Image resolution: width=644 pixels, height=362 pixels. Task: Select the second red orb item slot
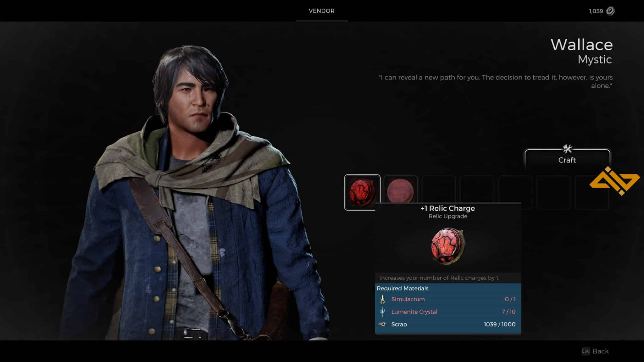pyautogui.click(x=400, y=190)
